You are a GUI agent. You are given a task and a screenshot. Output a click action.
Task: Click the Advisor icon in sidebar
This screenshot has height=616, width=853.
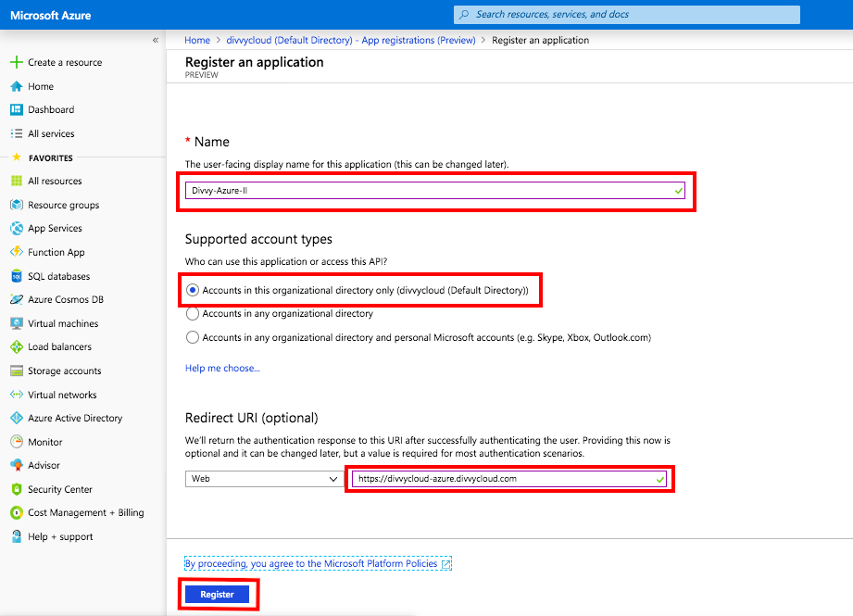pyautogui.click(x=17, y=465)
